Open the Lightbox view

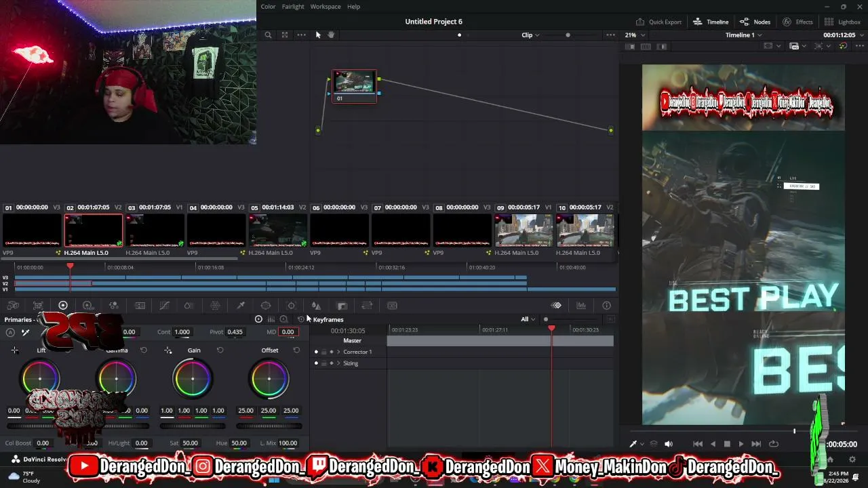(x=842, y=22)
